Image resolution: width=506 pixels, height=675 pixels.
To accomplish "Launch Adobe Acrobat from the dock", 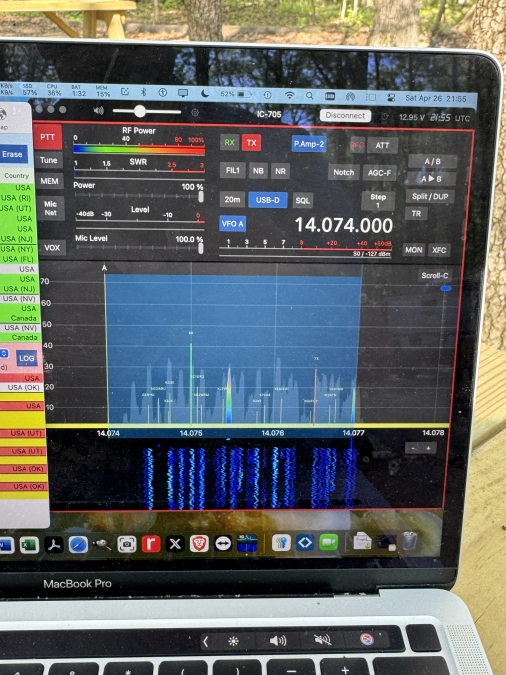I will (54, 545).
